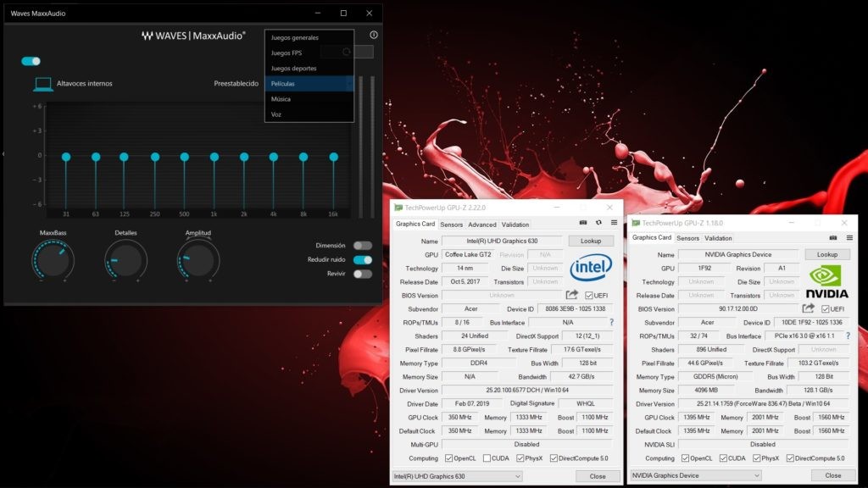Switch to Sensors tab in GPU-Z 1.18.0
868x488 pixels.
coord(688,238)
